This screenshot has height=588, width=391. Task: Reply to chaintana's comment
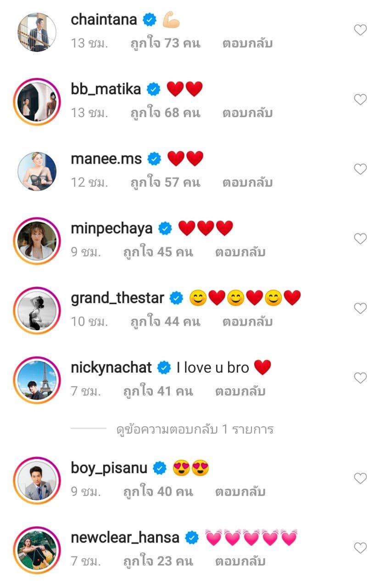247,44
